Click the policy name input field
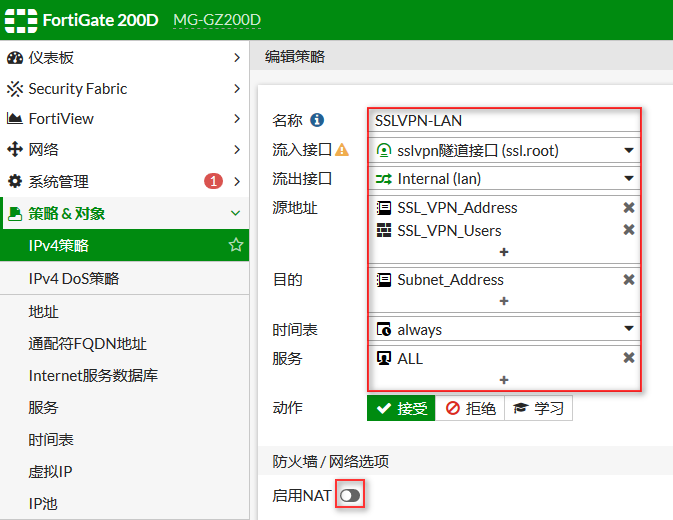Viewport: 673px width, 520px height. pos(504,121)
